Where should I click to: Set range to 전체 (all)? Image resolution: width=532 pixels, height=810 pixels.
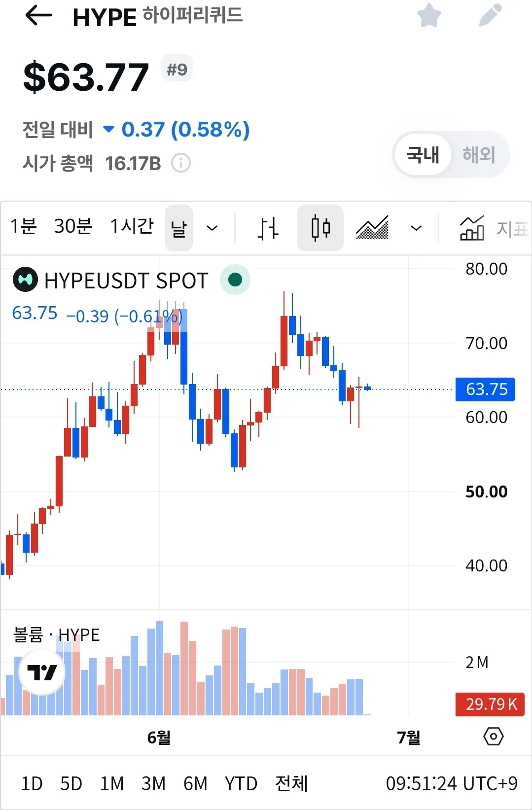click(291, 783)
